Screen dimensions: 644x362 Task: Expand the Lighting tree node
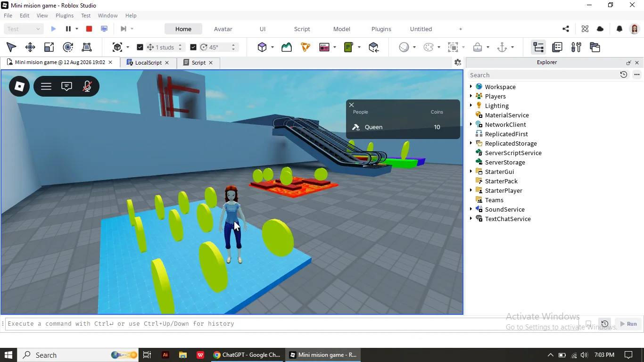click(x=471, y=106)
